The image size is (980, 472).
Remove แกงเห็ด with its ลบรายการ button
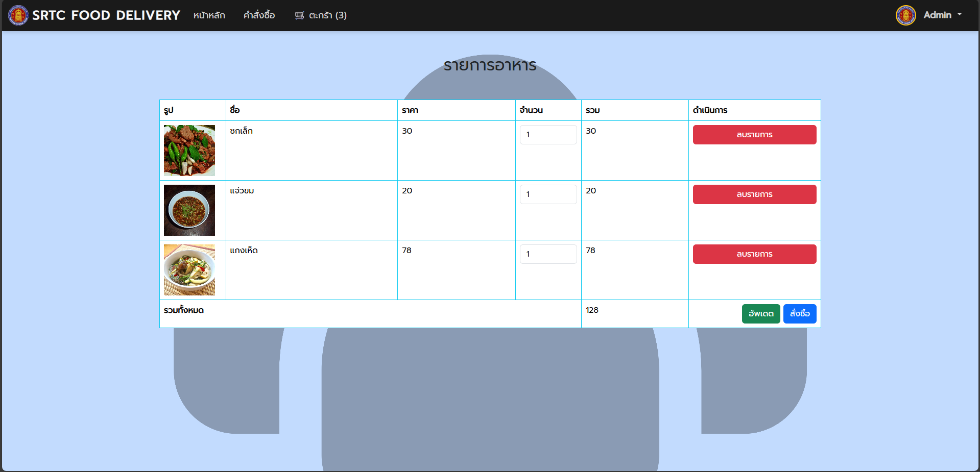[x=754, y=254]
